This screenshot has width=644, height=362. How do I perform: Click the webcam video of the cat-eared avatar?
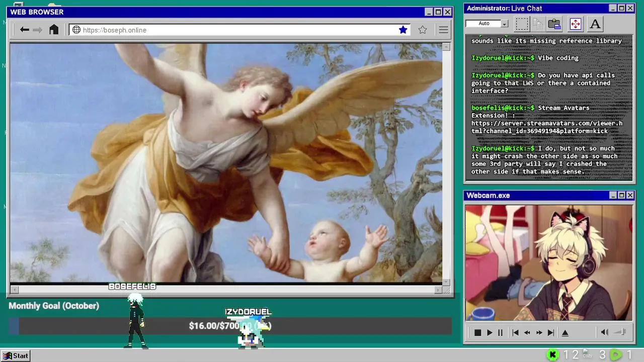[x=549, y=262]
